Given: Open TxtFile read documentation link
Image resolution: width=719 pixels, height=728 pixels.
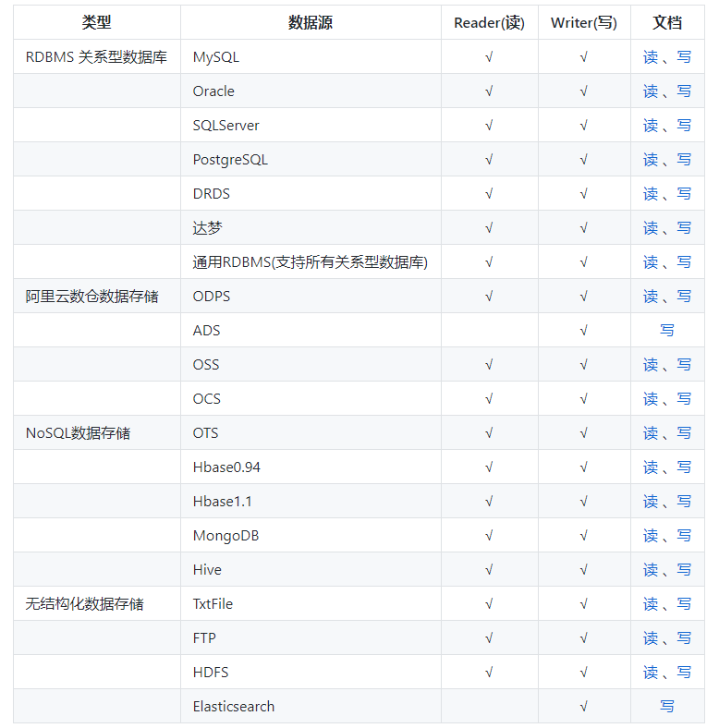Looking at the screenshot, I should (x=651, y=604).
